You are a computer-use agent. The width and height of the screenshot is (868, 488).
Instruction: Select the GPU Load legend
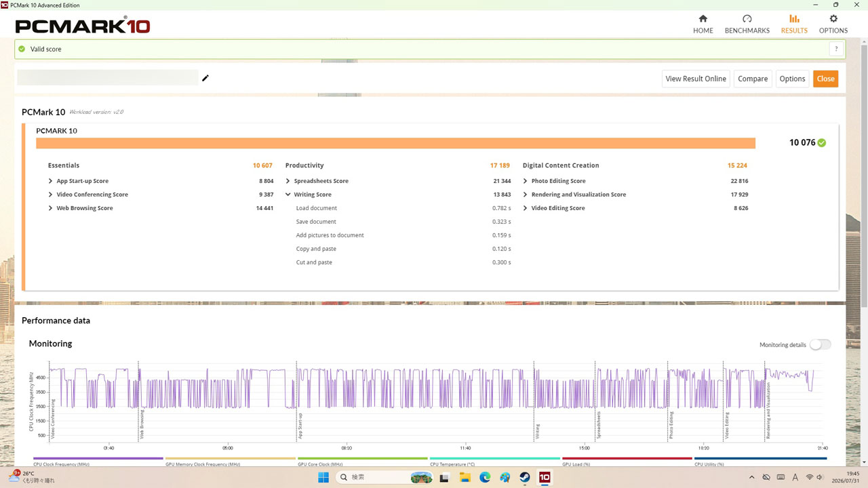(x=627, y=462)
